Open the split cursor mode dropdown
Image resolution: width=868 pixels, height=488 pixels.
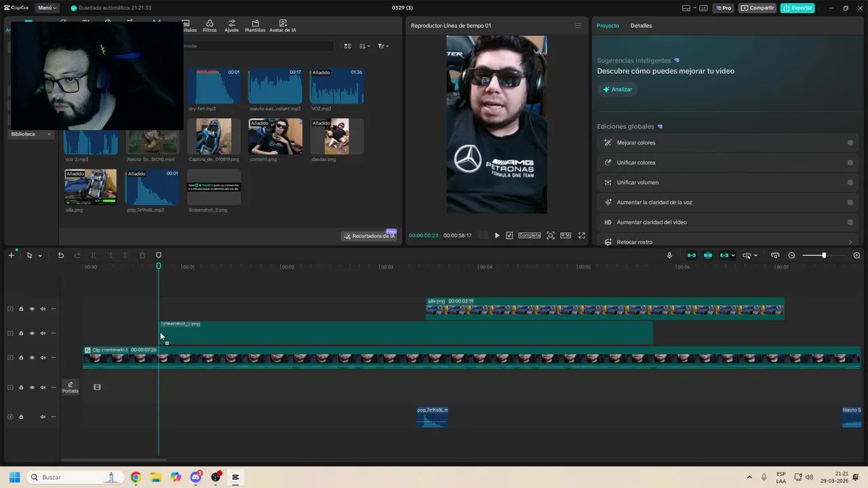pos(749,256)
